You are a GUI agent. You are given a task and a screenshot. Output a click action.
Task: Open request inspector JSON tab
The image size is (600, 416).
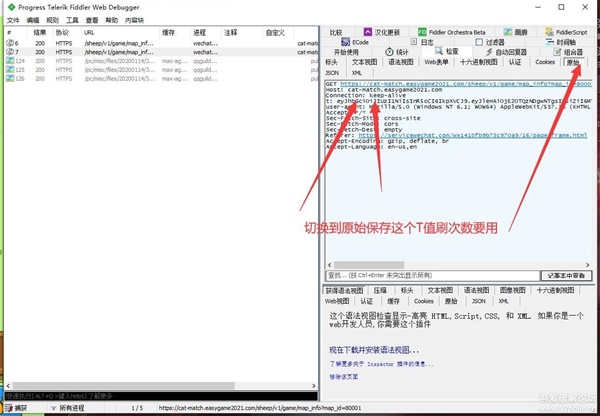click(332, 72)
